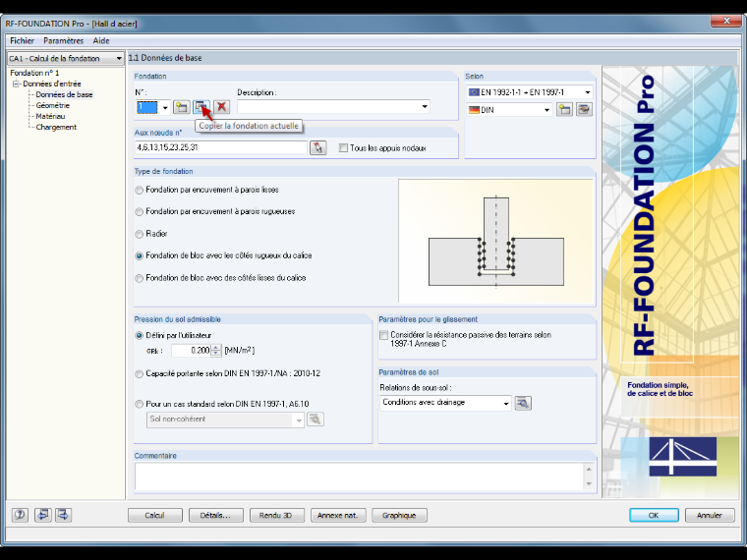
Task: Open the Aide menu
Action: point(101,41)
